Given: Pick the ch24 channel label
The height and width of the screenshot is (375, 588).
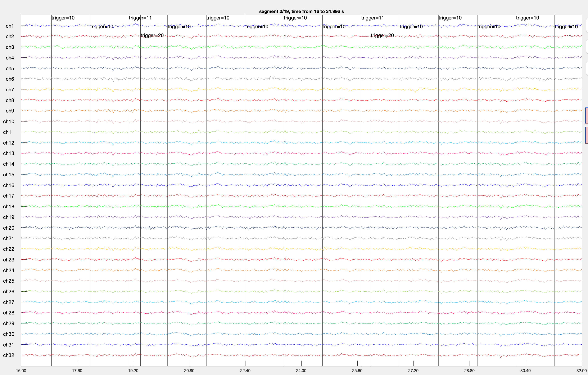Looking at the screenshot, I should (9, 270).
